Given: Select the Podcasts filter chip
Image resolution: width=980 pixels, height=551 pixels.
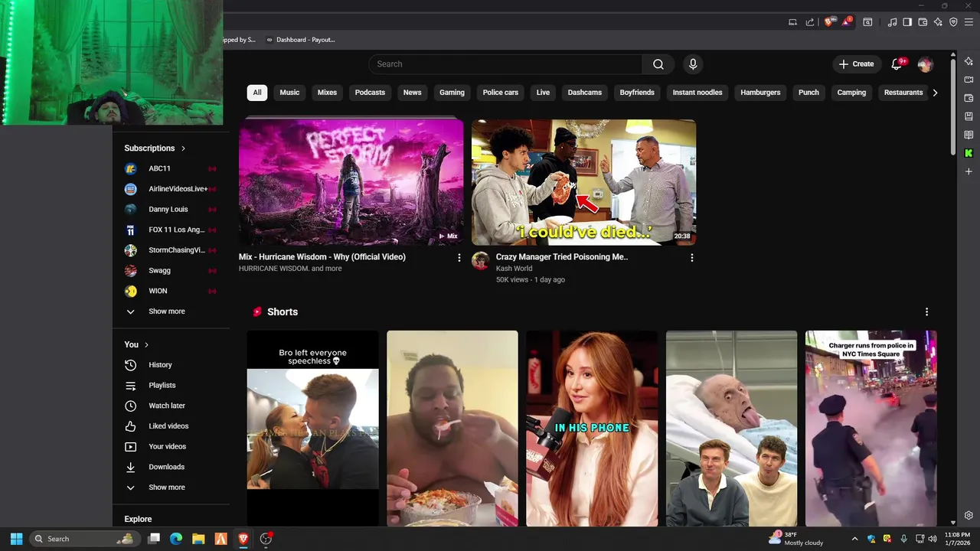Looking at the screenshot, I should point(370,93).
